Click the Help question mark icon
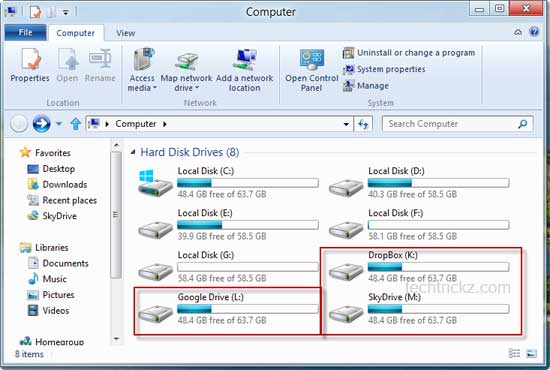Image resolution: width=550 pixels, height=370 pixels. point(534,32)
